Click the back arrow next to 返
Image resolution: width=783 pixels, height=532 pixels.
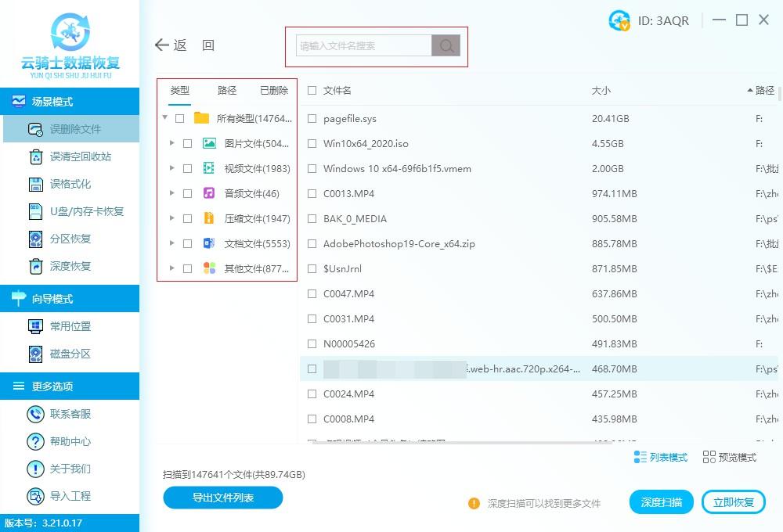tap(162, 45)
